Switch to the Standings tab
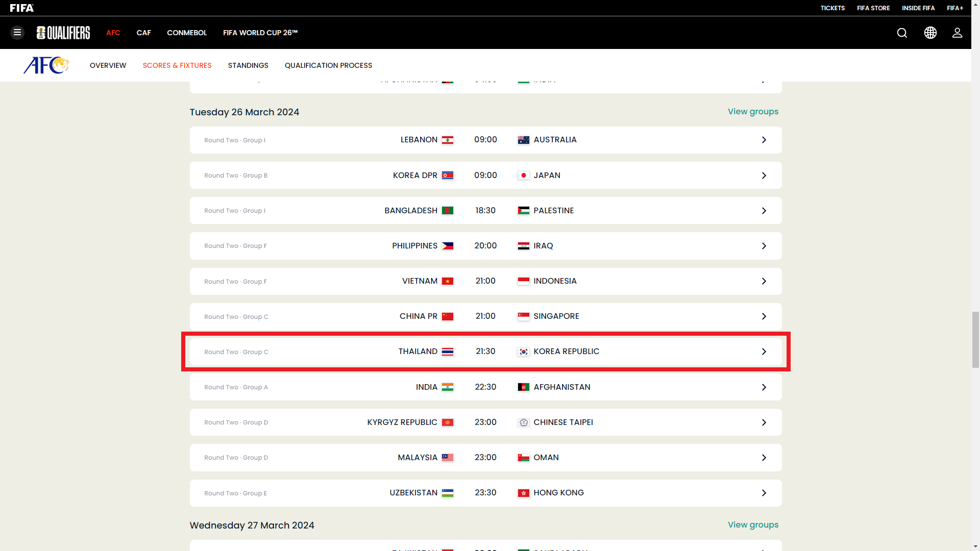This screenshot has width=980, height=551. coord(248,65)
